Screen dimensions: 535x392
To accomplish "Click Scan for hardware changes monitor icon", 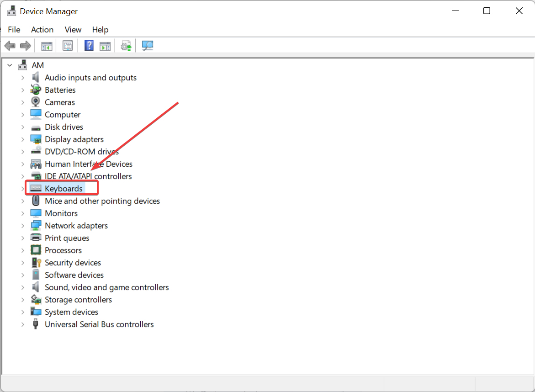I will pos(148,46).
